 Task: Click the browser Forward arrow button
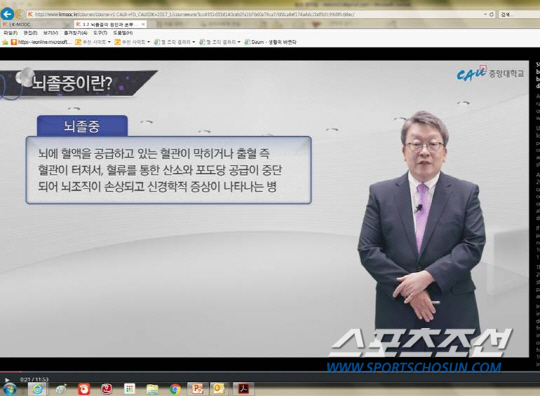20,14
